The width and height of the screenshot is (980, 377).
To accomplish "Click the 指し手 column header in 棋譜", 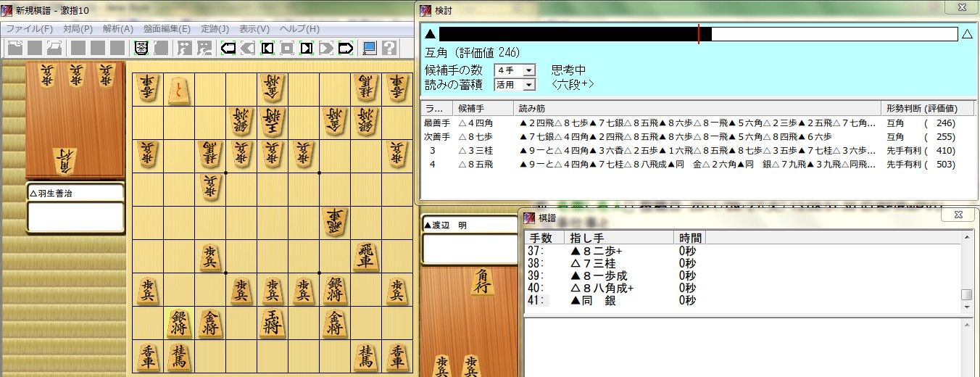I will [x=620, y=238].
